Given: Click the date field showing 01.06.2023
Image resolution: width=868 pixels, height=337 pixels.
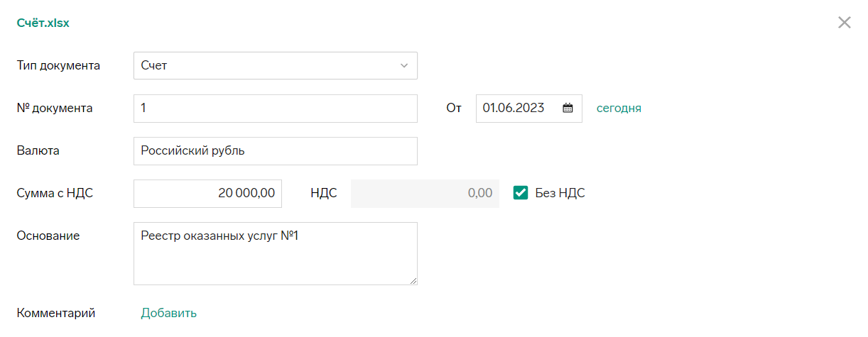Looking at the screenshot, I should click(x=528, y=109).
